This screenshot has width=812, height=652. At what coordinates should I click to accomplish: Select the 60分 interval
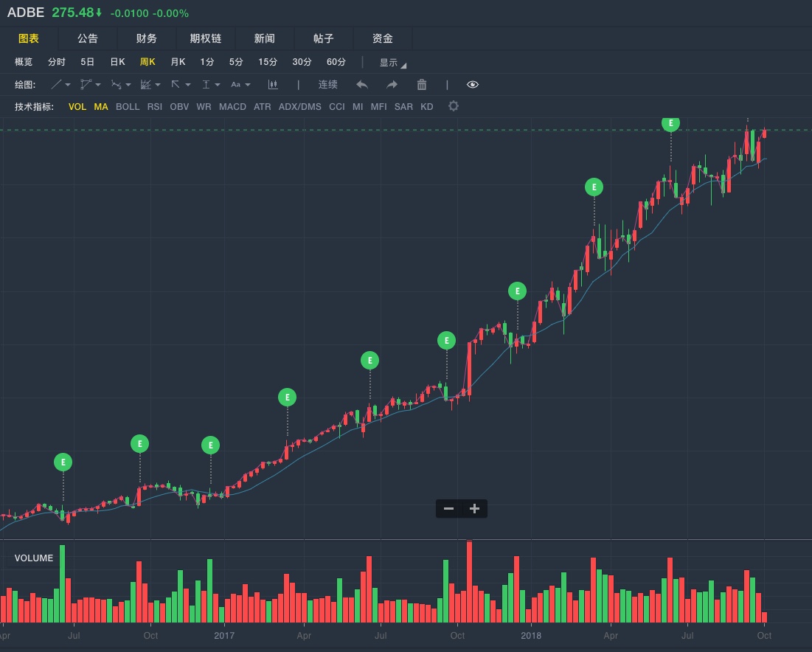tap(336, 62)
